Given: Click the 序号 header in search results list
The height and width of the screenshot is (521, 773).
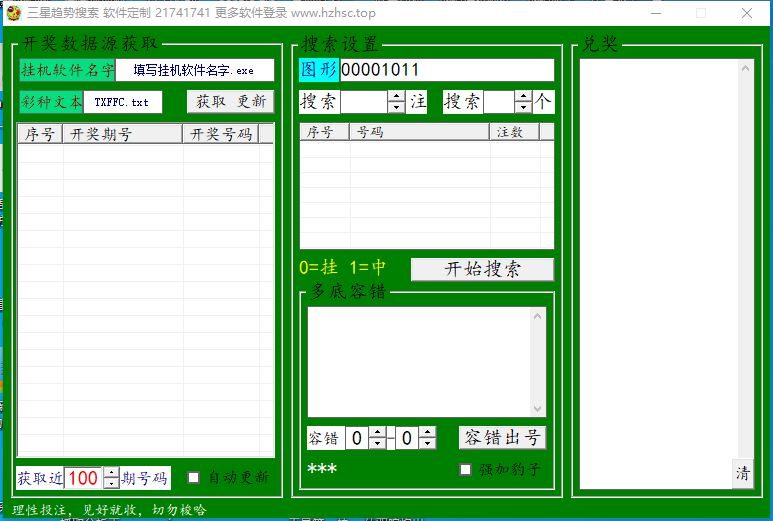Looking at the screenshot, I should point(325,132).
